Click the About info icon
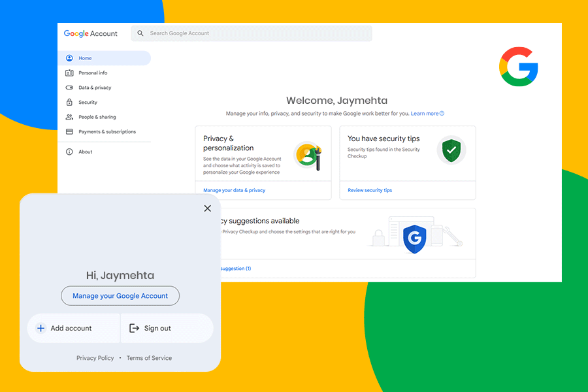588x392 pixels. [69, 152]
